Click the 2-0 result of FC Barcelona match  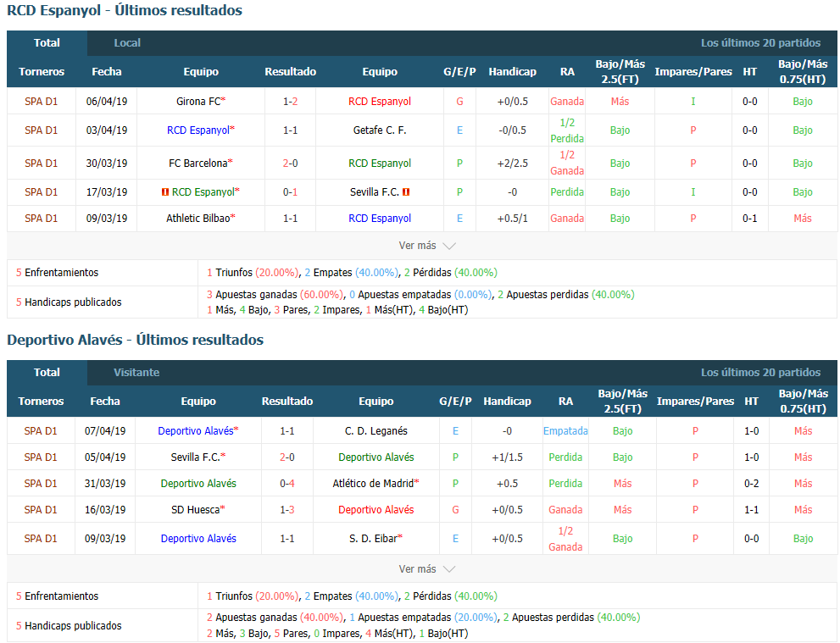click(291, 164)
